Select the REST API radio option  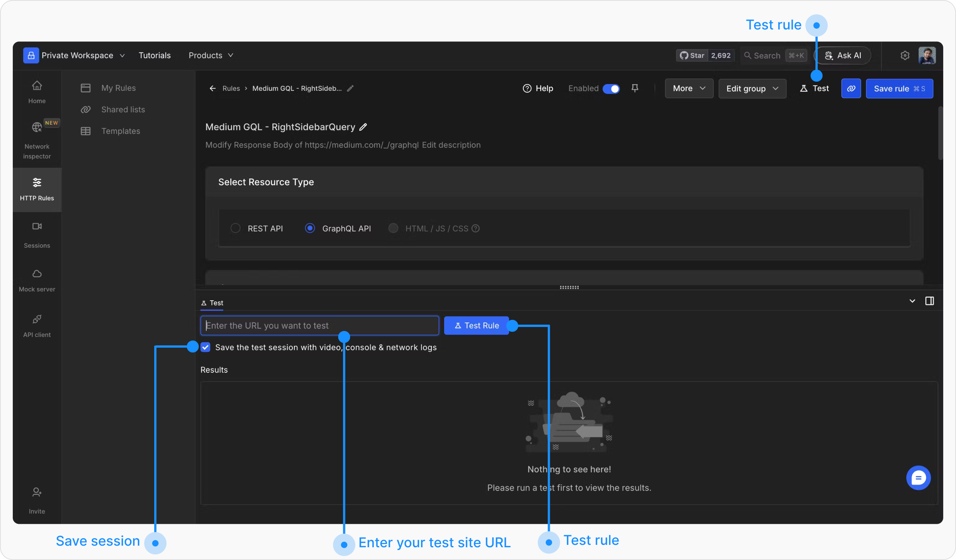click(235, 228)
